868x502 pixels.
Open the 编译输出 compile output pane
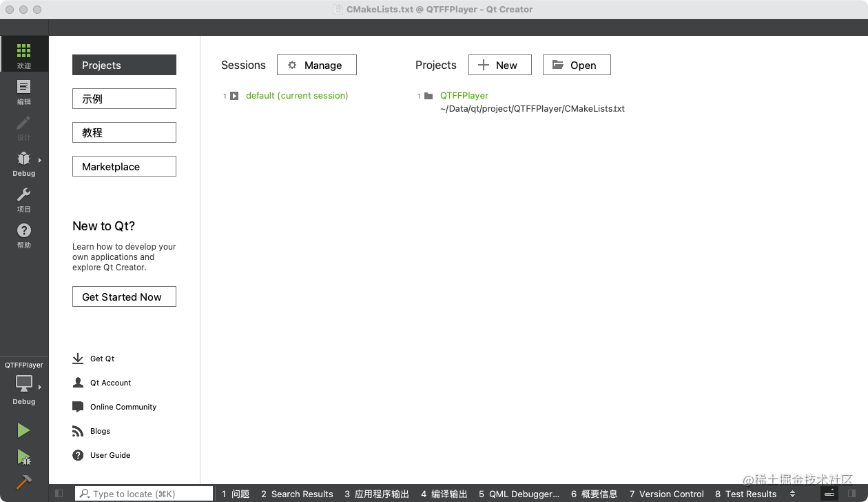(x=444, y=494)
